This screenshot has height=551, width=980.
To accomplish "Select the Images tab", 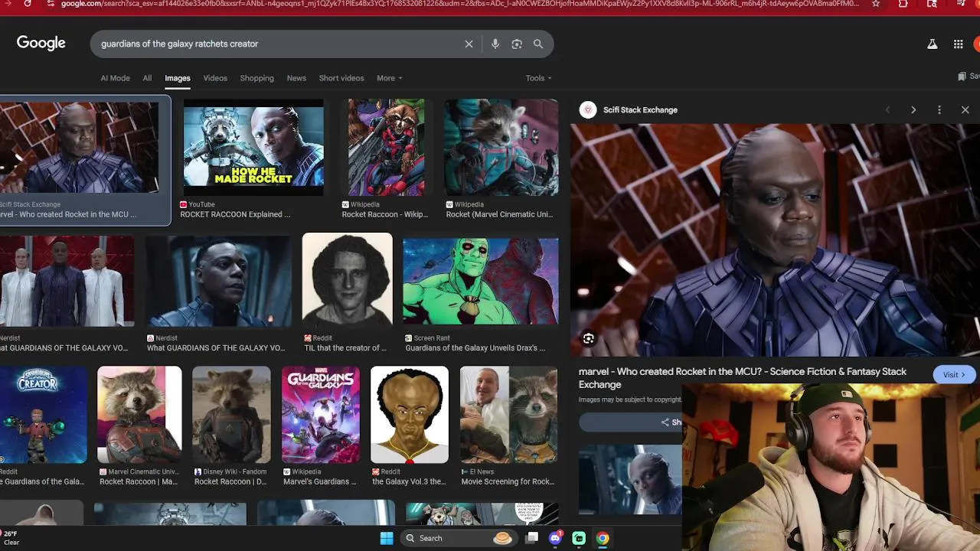I will click(x=177, y=78).
